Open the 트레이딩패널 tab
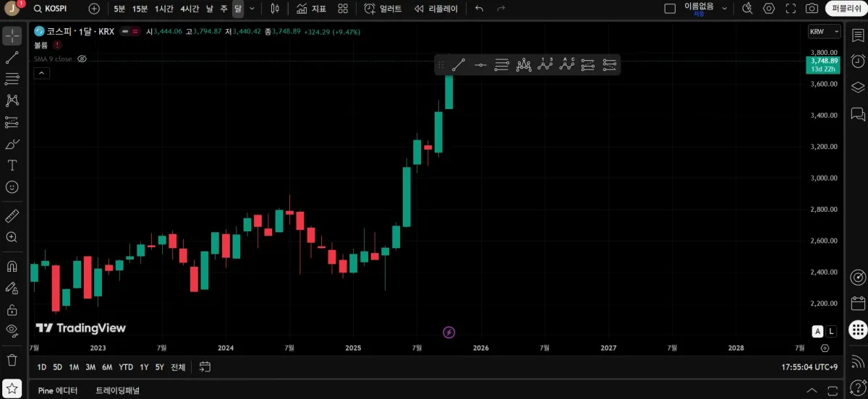Viewport: 868px width, 399px height. (117, 390)
